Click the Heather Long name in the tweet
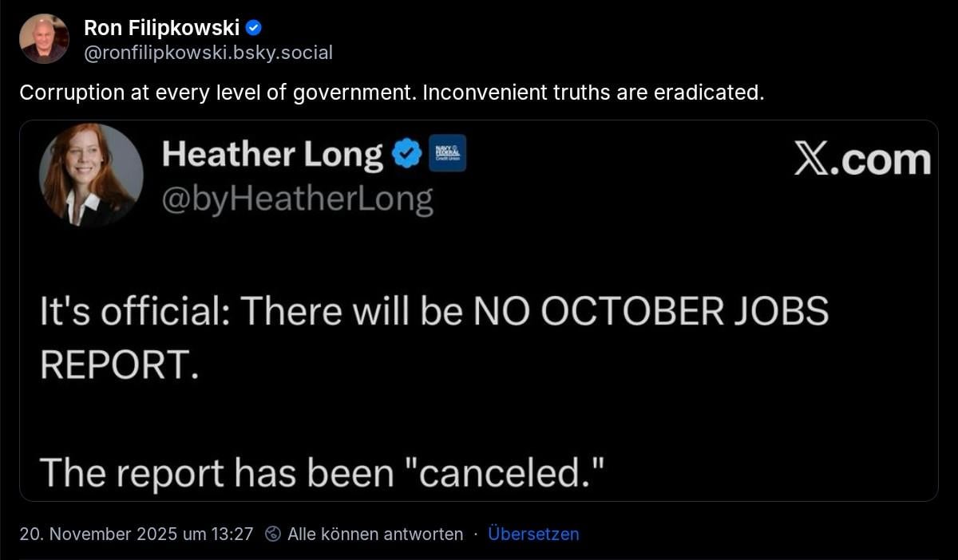Viewport: 958px width, 560px height. [271, 154]
